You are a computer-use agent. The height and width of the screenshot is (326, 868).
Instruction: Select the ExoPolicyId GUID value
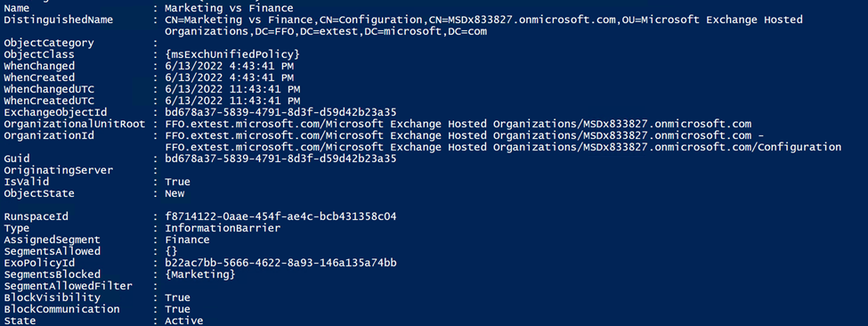(280, 263)
